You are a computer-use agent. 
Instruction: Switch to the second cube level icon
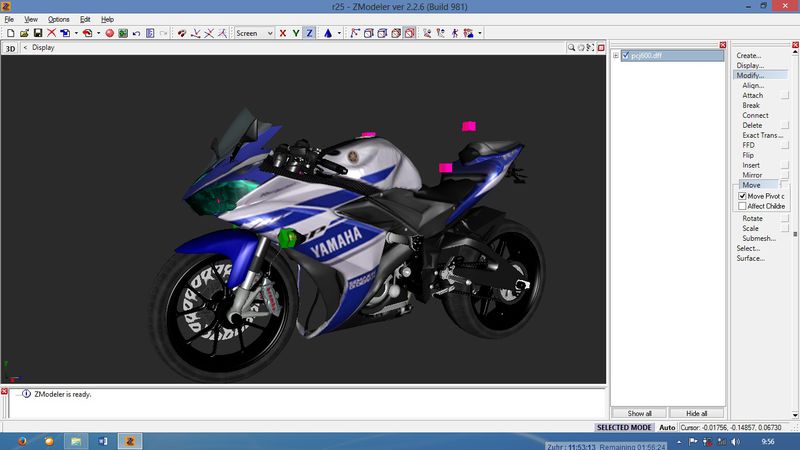pyautogui.click(x=382, y=33)
